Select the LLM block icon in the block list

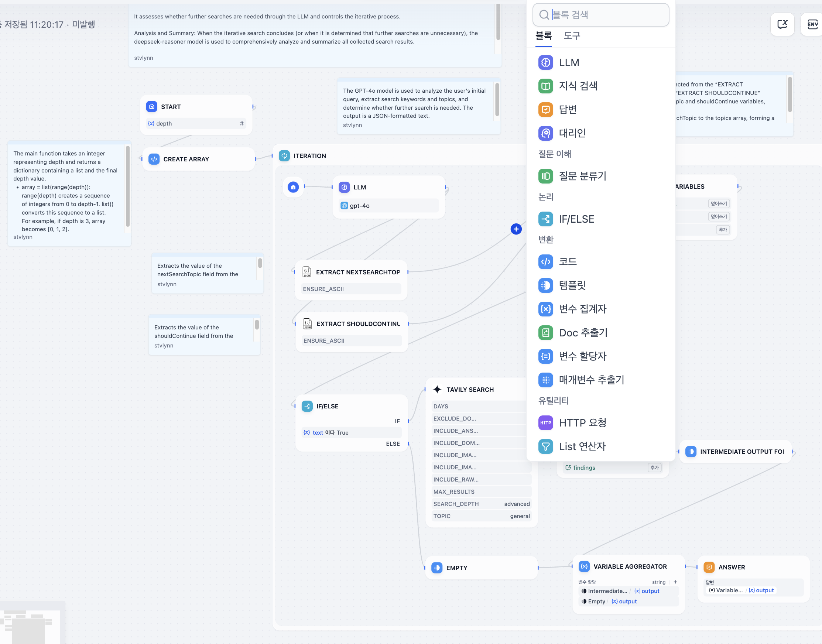545,62
